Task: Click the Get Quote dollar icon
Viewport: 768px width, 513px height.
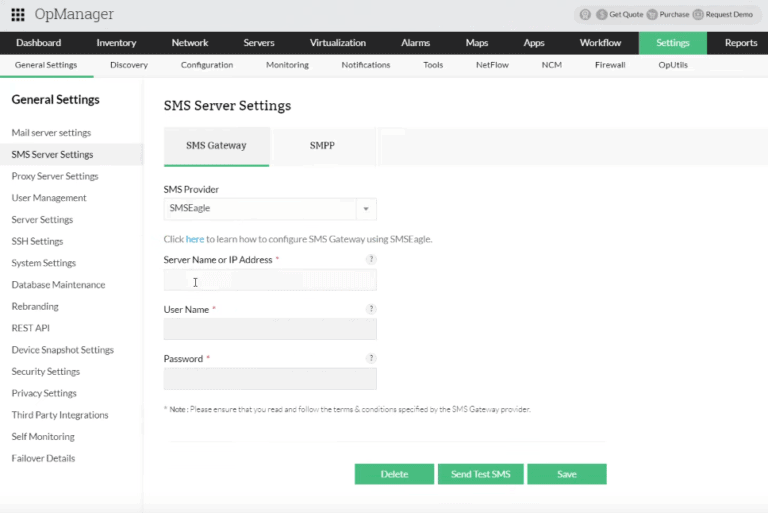Action: 601,15
